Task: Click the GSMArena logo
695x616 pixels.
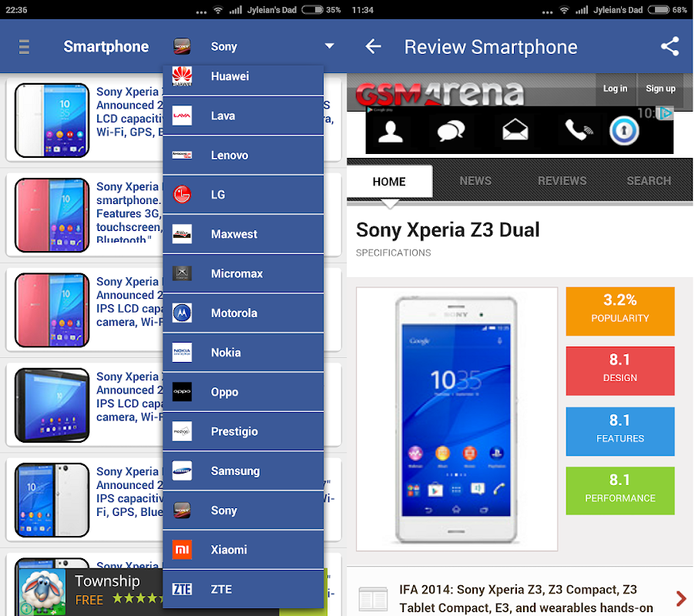Action: 439,92
